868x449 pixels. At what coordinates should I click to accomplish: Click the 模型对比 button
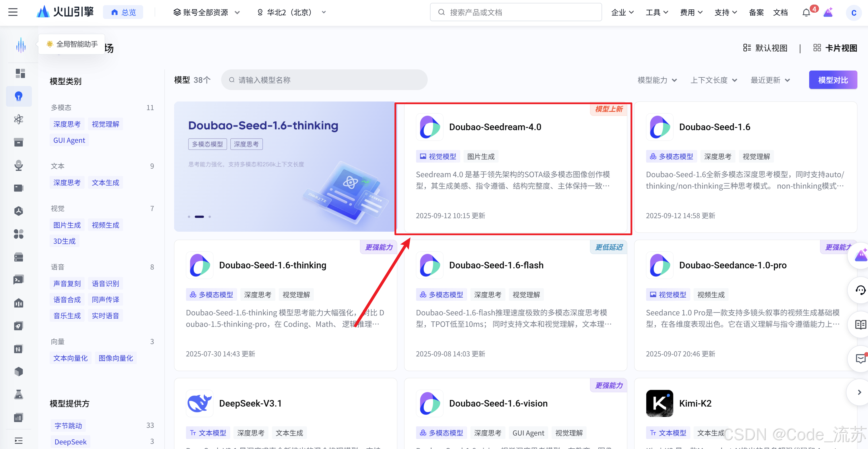tap(833, 79)
